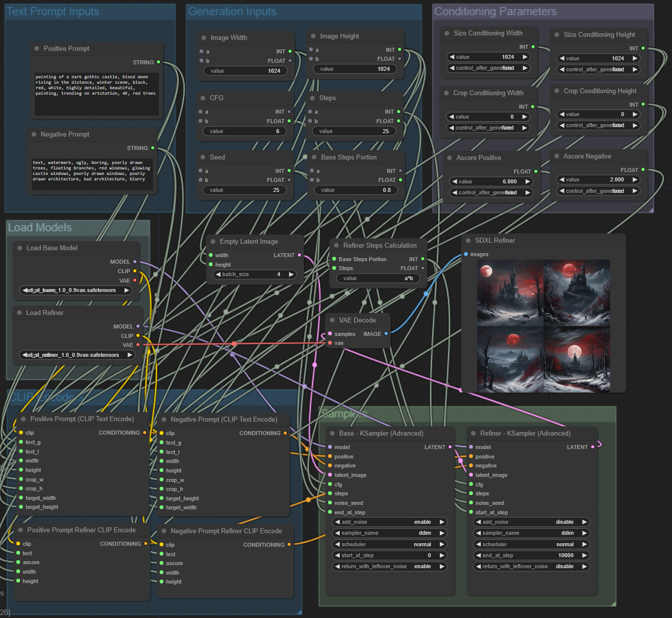Click the CONDITIONING output on Negative Prompt CLIP Text Encode
The image size is (672, 618).
[285, 433]
